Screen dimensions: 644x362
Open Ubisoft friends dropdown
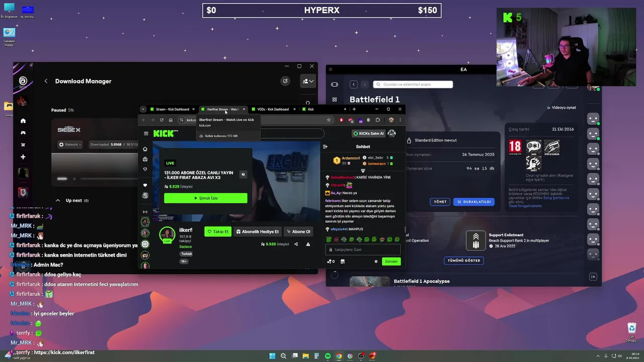[x=307, y=81]
